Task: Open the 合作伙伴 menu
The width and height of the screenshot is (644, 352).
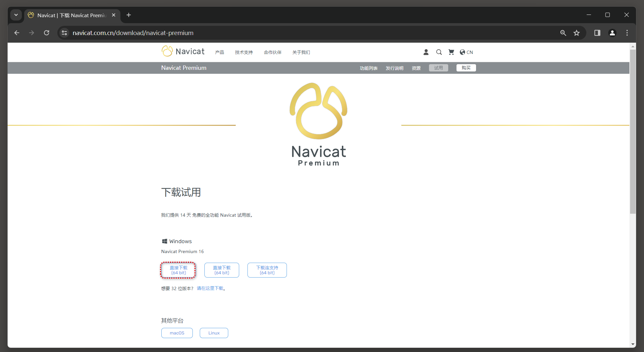Action: [x=273, y=52]
